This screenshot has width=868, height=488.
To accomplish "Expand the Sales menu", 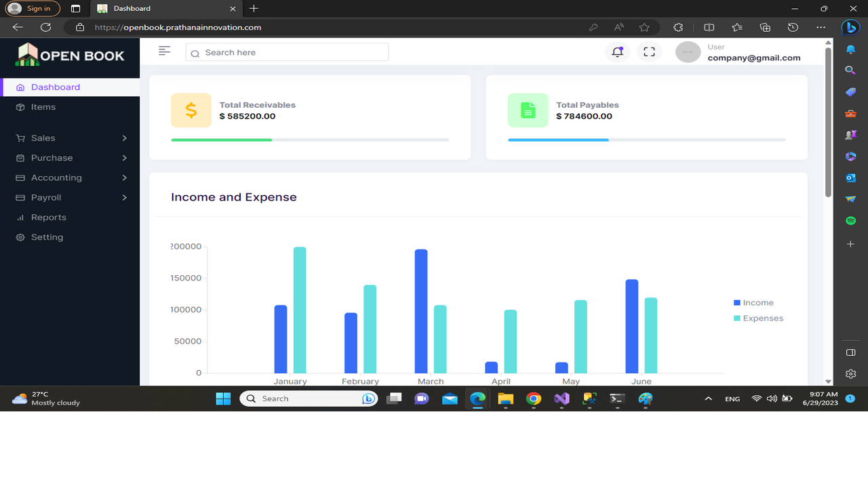I will (43, 138).
